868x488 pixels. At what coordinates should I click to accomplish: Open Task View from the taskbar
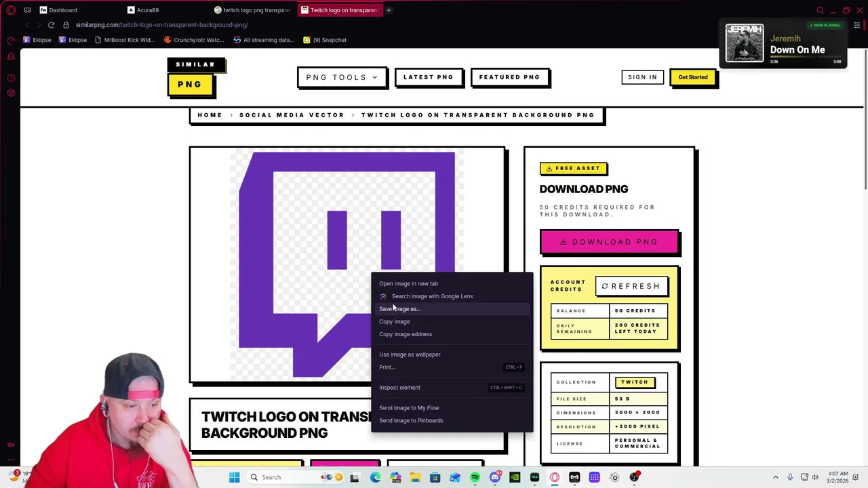pos(355,477)
